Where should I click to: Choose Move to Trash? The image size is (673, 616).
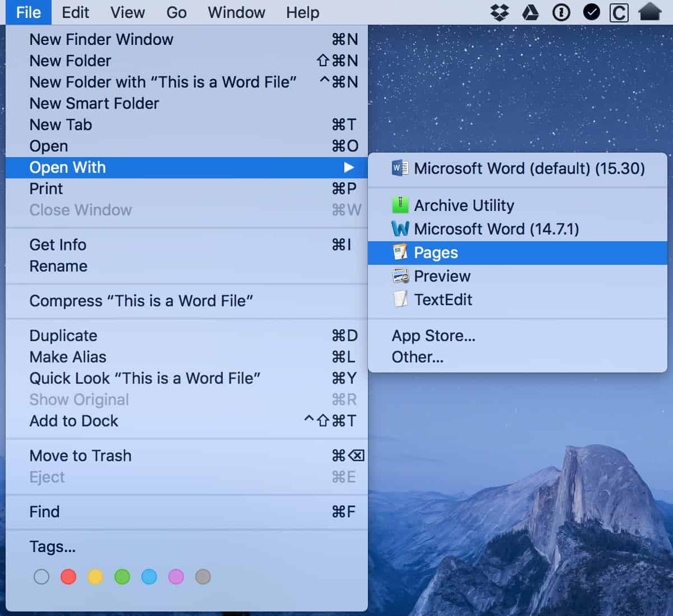click(x=80, y=456)
